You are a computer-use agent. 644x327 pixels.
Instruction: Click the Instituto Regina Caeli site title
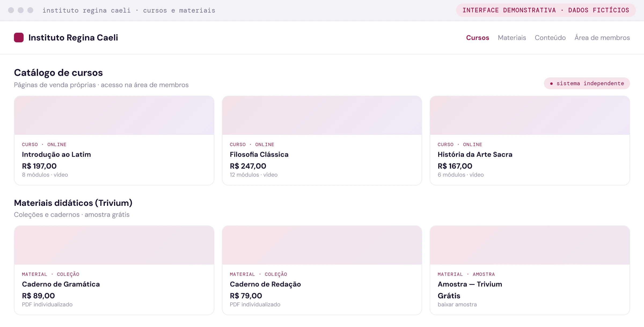[x=73, y=38]
